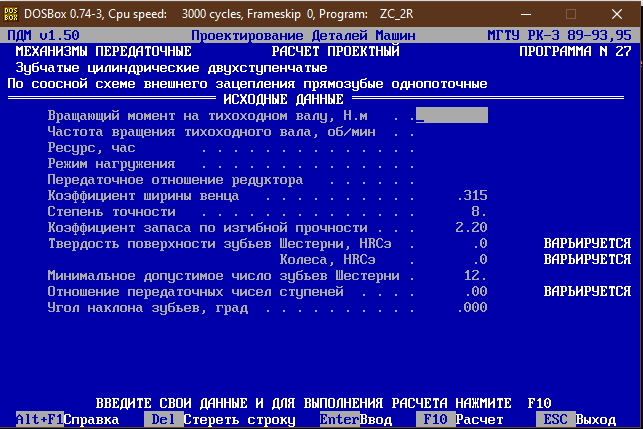Click the Угол наклона зубьев, град label

(147, 308)
